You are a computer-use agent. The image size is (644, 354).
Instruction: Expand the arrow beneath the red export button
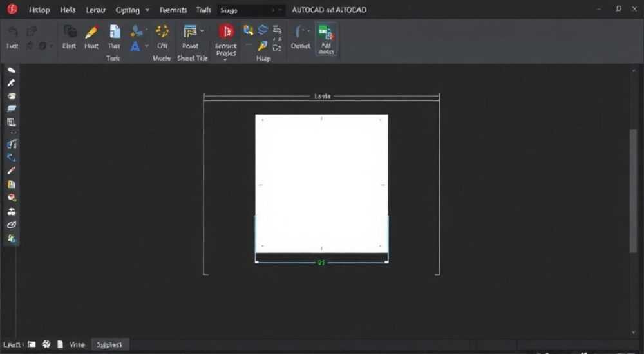[x=225, y=60]
